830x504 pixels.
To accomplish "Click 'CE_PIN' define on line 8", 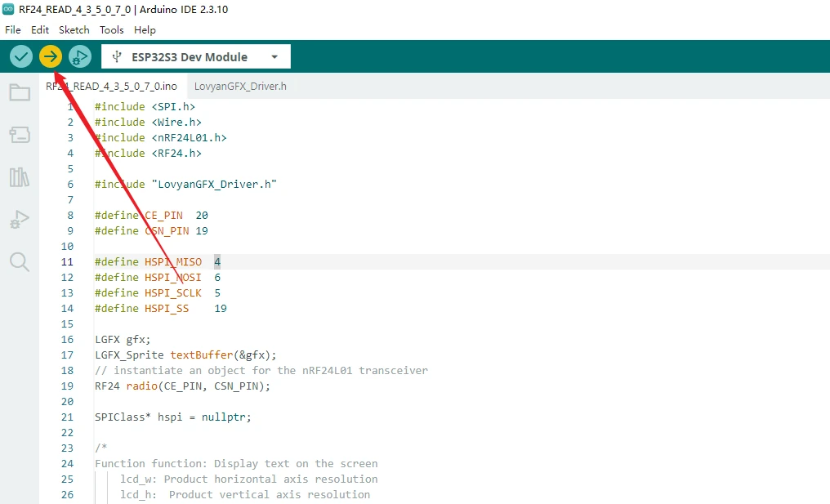I will 164,216.
